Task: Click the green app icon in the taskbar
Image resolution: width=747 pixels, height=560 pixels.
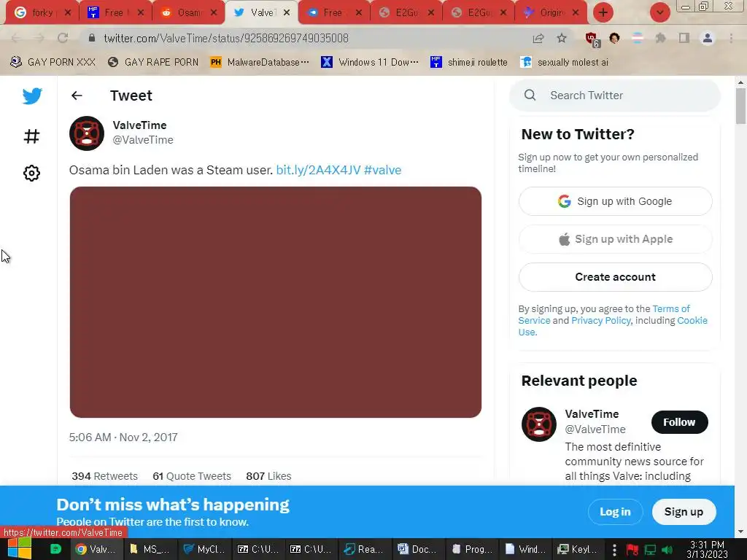Action: (x=55, y=549)
